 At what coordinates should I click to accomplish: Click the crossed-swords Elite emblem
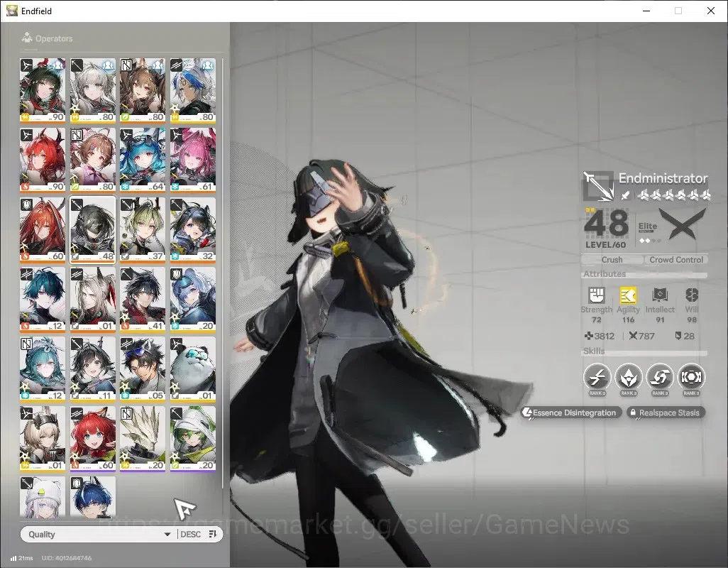point(683,224)
